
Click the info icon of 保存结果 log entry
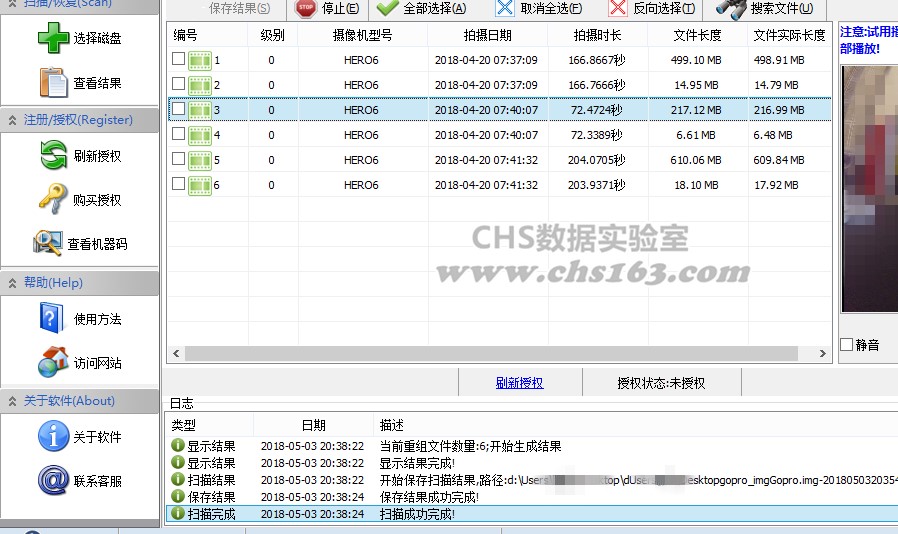coord(178,496)
